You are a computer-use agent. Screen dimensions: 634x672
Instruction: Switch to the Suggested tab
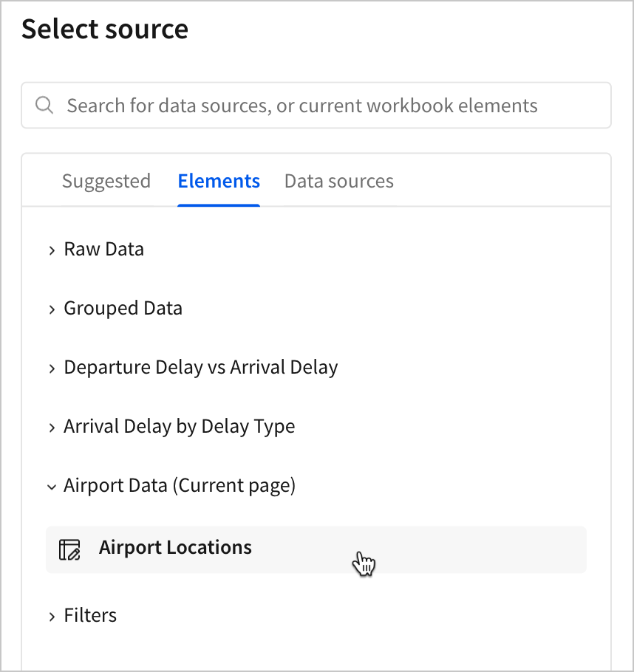pos(106,181)
